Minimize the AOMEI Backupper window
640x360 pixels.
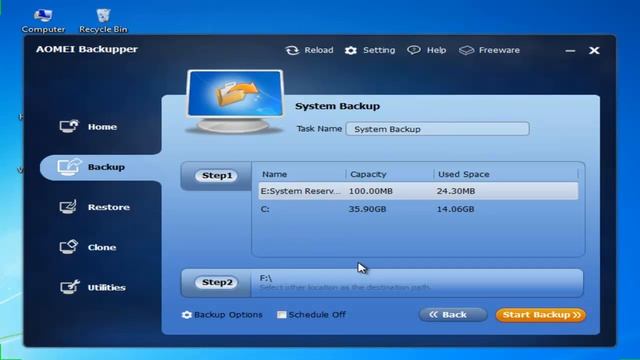[x=570, y=51]
